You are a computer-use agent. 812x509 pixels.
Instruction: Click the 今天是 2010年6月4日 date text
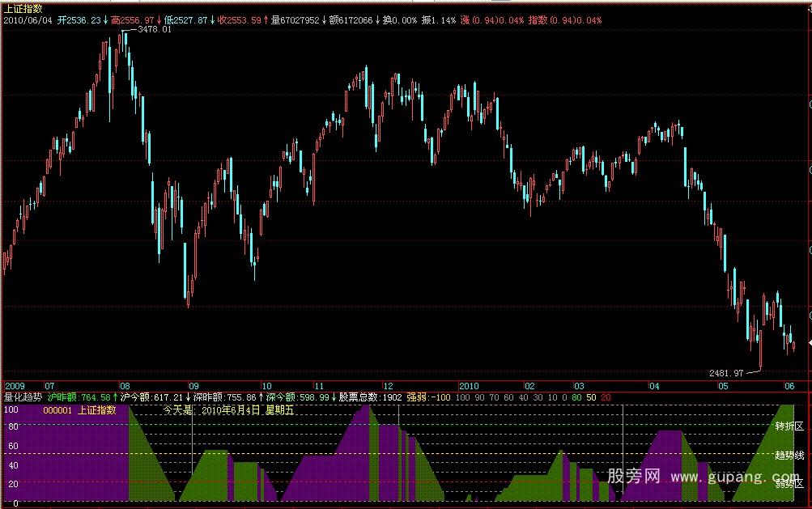227,410
